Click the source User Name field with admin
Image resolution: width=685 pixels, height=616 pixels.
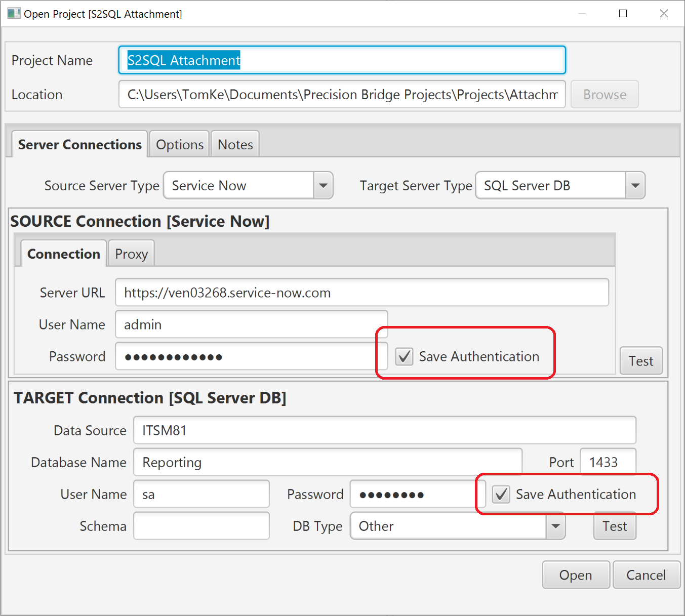[252, 324]
